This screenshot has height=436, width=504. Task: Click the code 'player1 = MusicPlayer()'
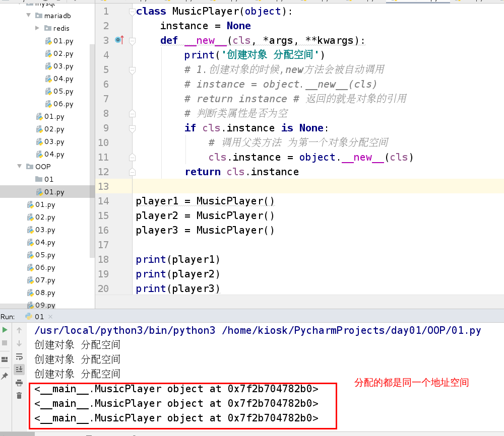click(x=205, y=201)
